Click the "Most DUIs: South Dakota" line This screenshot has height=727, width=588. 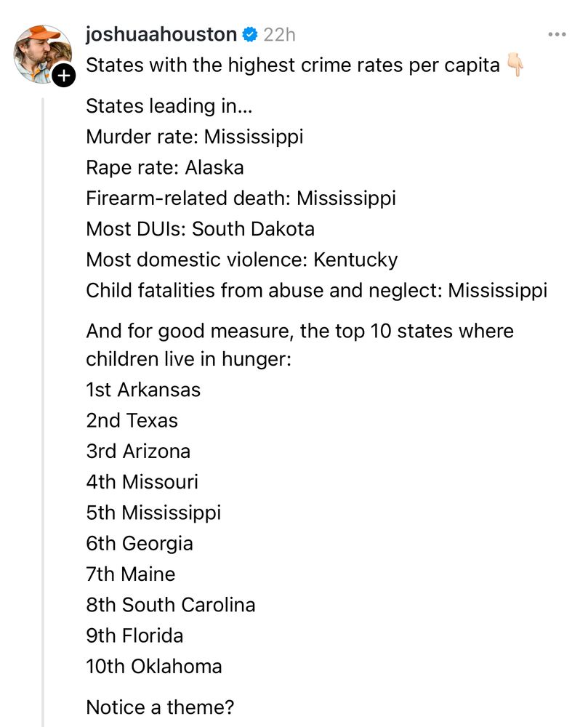click(200, 229)
